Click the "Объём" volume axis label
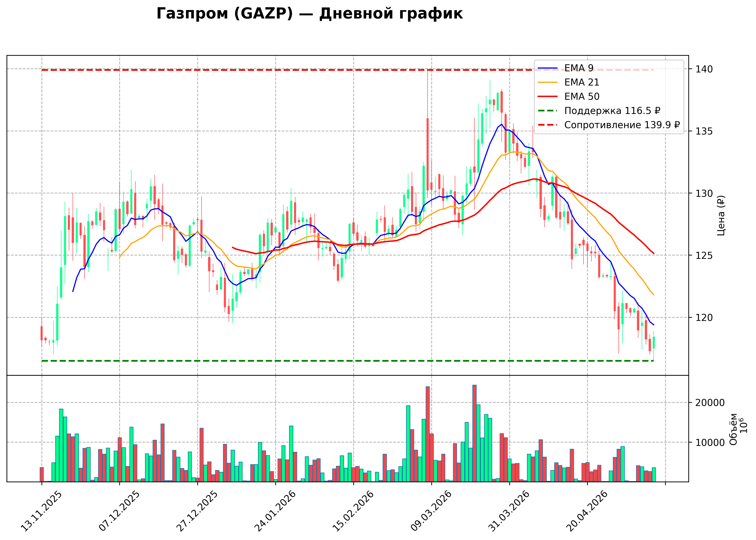This screenshot has width=756, height=540. click(733, 429)
